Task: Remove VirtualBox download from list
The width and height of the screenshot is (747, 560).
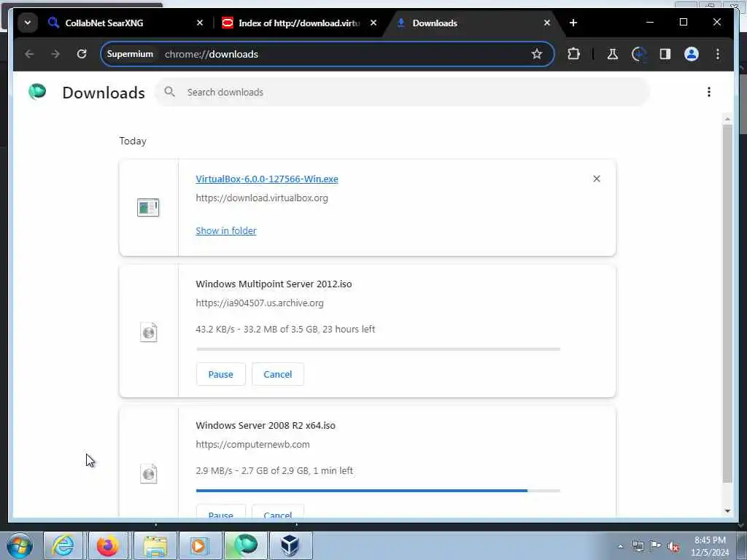Action: pos(597,179)
